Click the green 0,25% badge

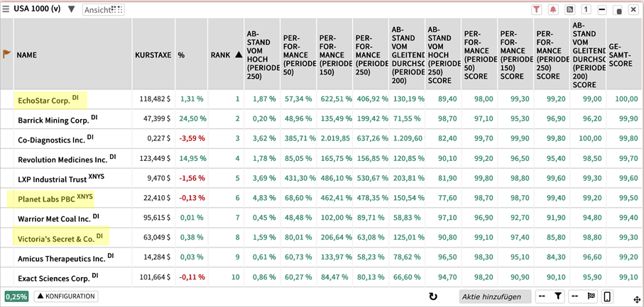click(16, 296)
